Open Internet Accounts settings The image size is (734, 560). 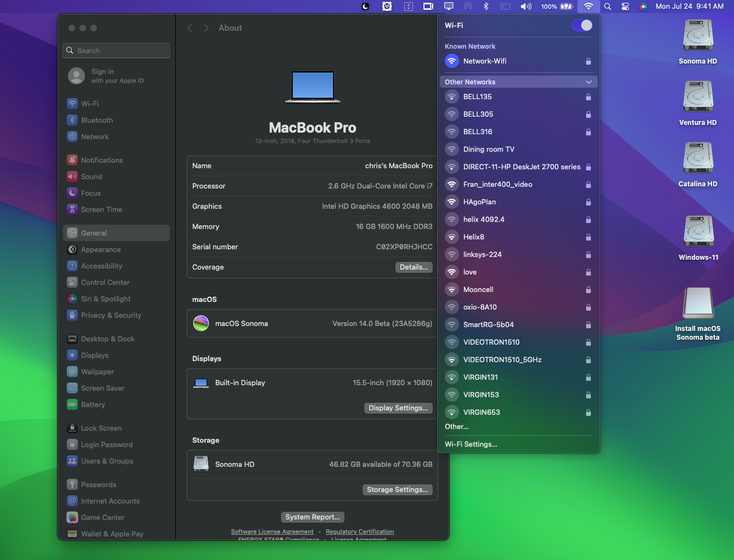116,501
